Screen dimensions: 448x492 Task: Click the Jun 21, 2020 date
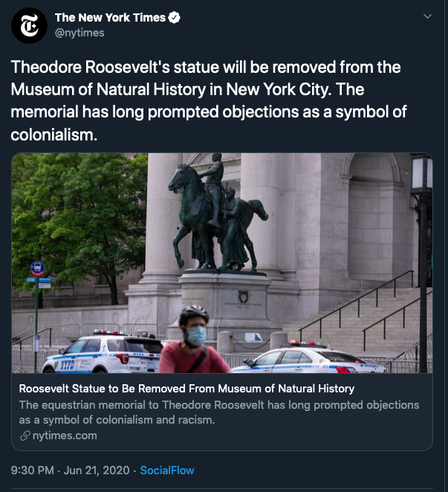coord(97,470)
